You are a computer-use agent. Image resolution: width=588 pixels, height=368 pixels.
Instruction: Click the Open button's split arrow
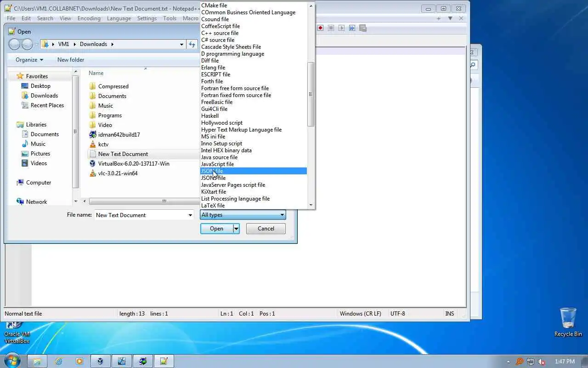point(236,229)
